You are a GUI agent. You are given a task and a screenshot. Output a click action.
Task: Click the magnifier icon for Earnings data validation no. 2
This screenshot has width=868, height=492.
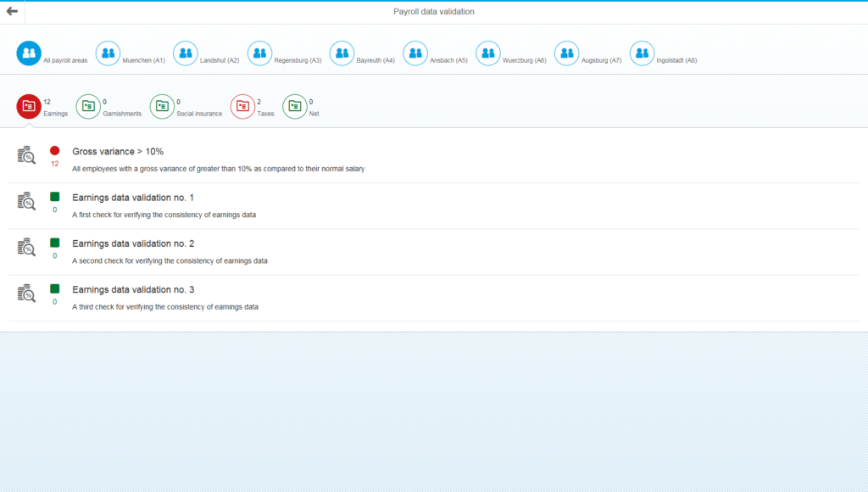[26, 247]
